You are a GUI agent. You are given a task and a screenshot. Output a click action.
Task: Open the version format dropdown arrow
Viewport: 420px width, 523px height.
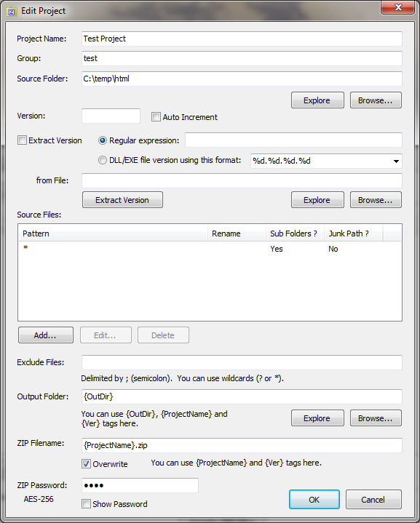point(396,161)
